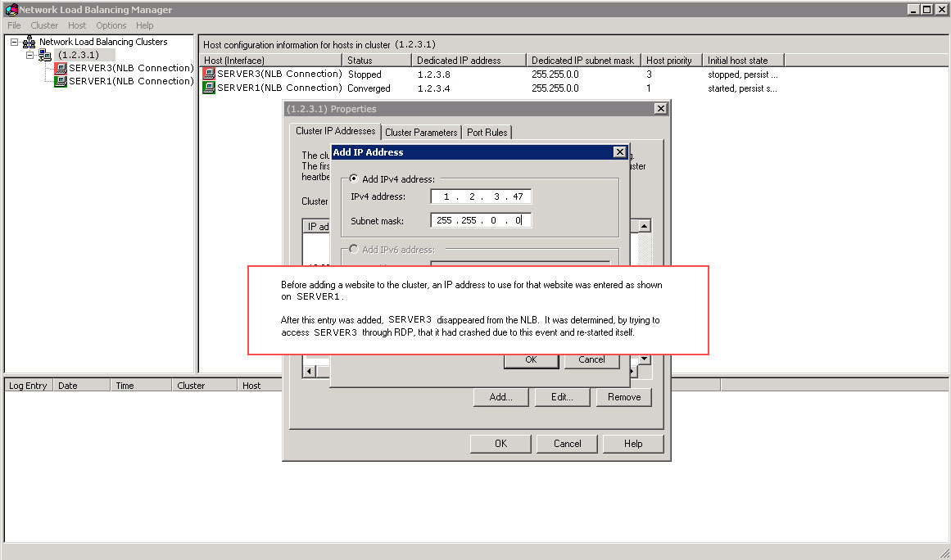The height and width of the screenshot is (560, 951).
Task: Click the Network Load Balancing Clusters root icon
Action: click(x=29, y=42)
